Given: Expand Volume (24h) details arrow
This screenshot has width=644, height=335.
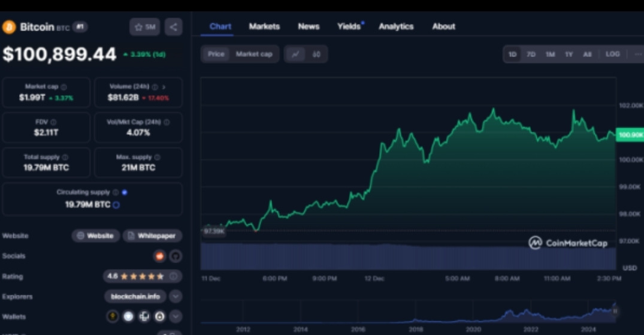Looking at the screenshot, I should (x=164, y=87).
